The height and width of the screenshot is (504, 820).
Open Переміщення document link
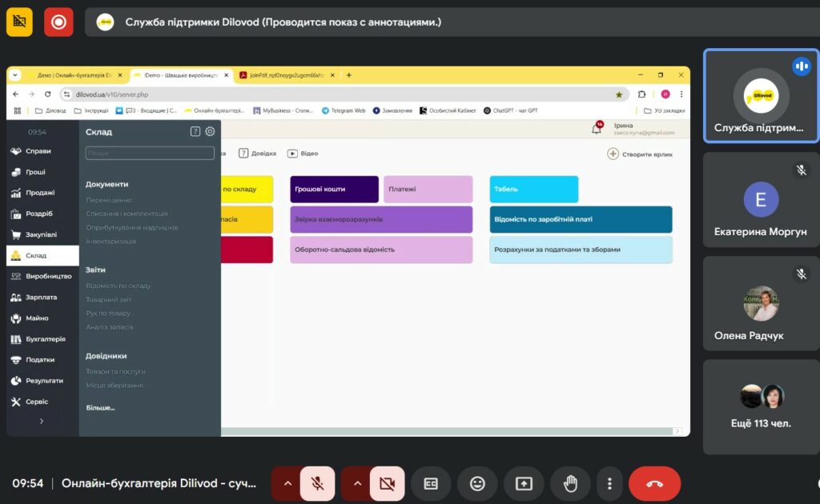pyautogui.click(x=109, y=200)
